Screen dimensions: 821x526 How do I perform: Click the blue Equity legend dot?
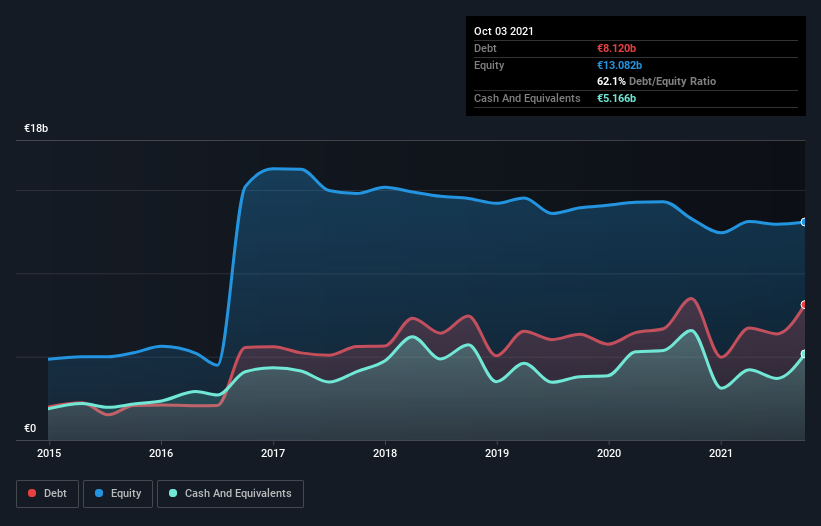tap(99, 493)
